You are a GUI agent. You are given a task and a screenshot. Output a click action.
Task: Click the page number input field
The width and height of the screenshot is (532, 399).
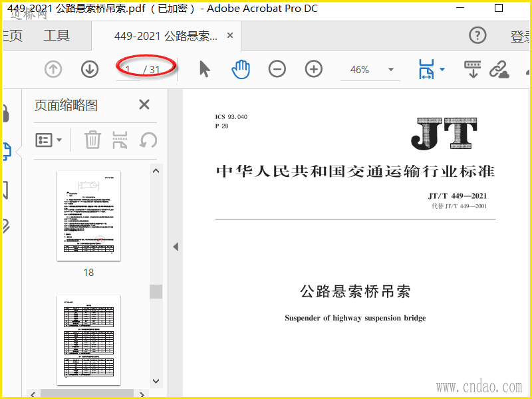pos(128,70)
